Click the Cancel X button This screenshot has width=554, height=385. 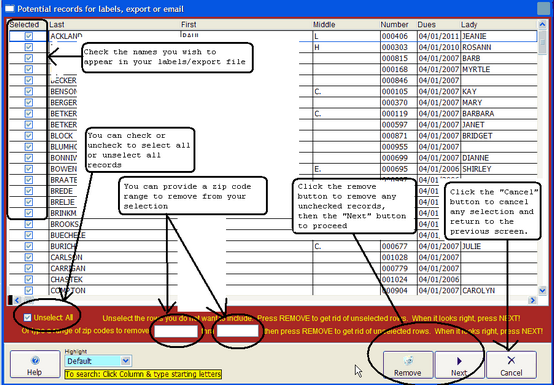[x=511, y=365]
